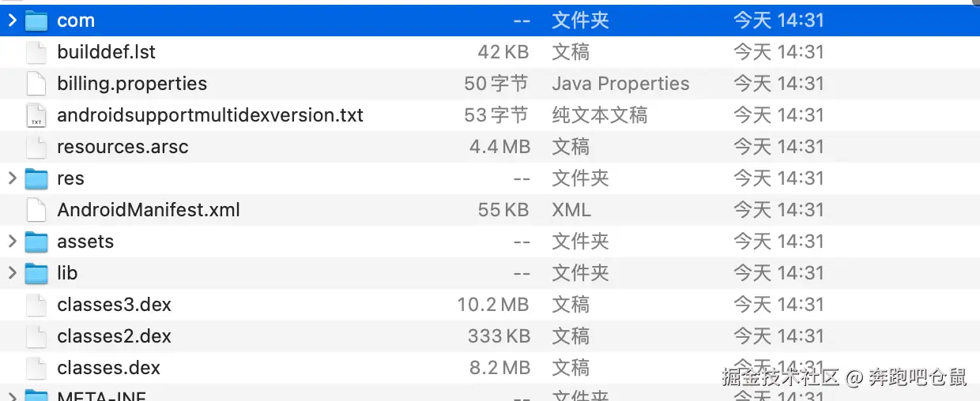Click the builddef.lst file icon
This screenshot has width=980, height=401.
point(36,52)
